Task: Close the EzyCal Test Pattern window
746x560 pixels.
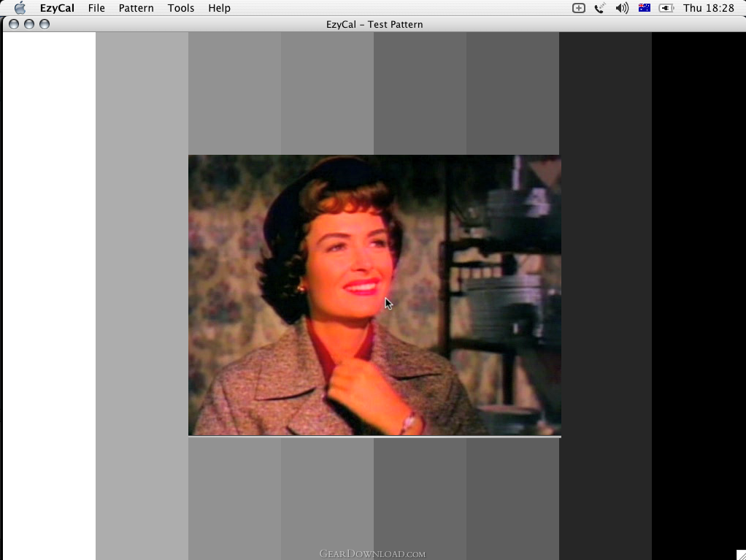Action: point(14,24)
